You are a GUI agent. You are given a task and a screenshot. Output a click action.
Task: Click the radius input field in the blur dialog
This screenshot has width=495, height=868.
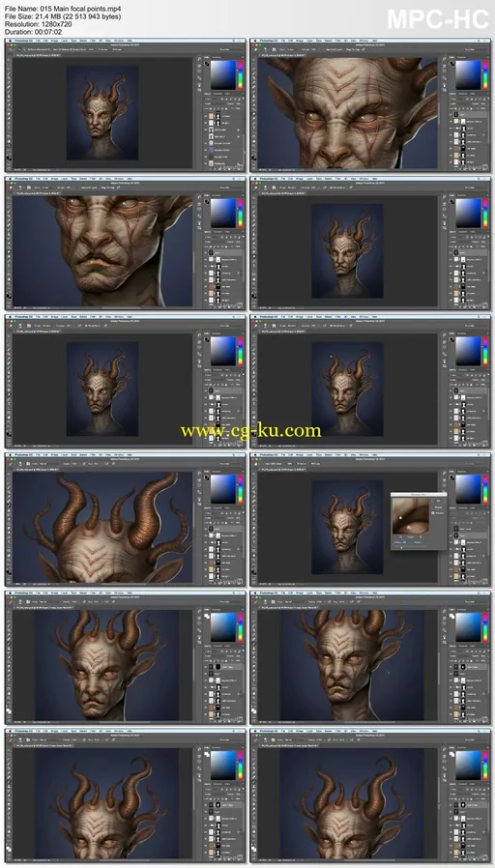[405, 542]
